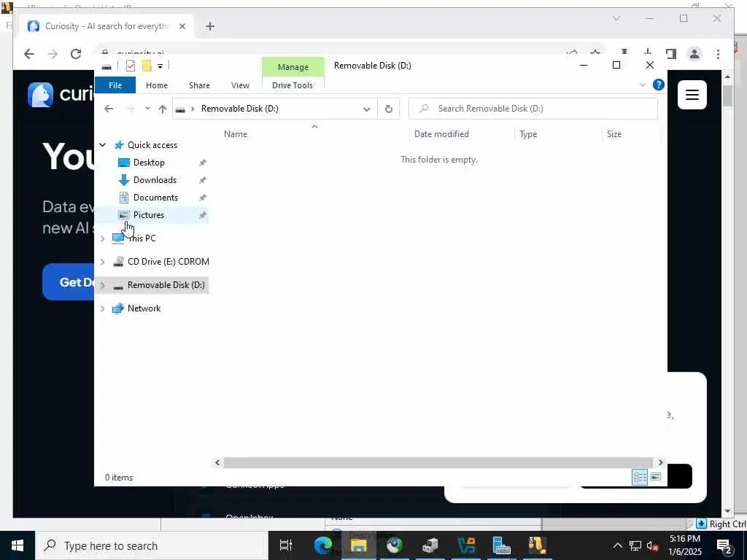The height and width of the screenshot is (560, 747).
Task: Click the Properties checkmark icon in Quick Access Toolbar
Action: pos(130,66)
